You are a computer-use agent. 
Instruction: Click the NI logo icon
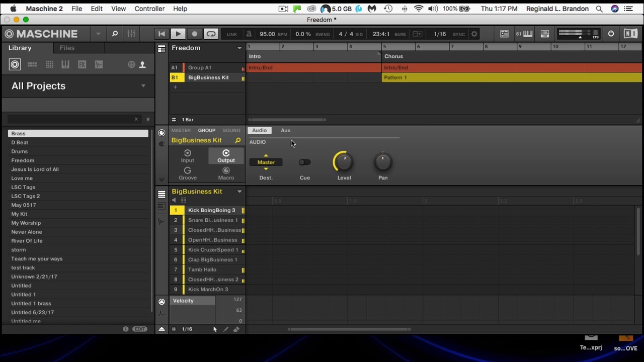(x=630, y=34)
